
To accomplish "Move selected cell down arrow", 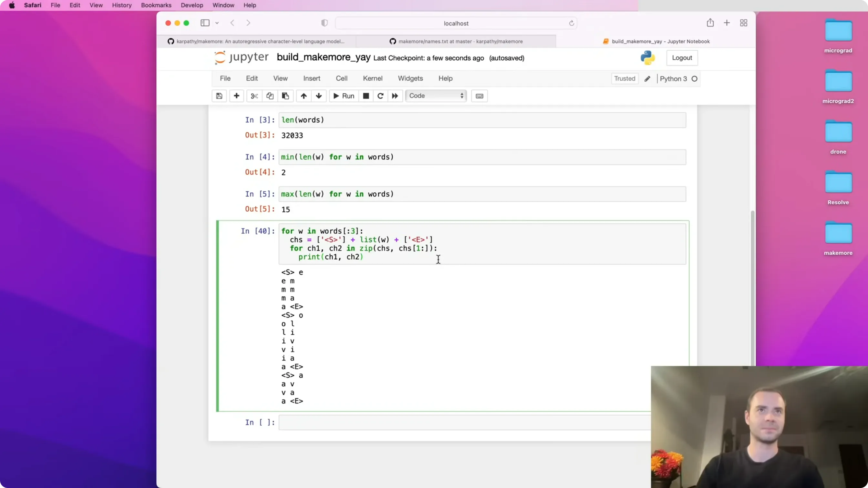I will coord(319,96).
